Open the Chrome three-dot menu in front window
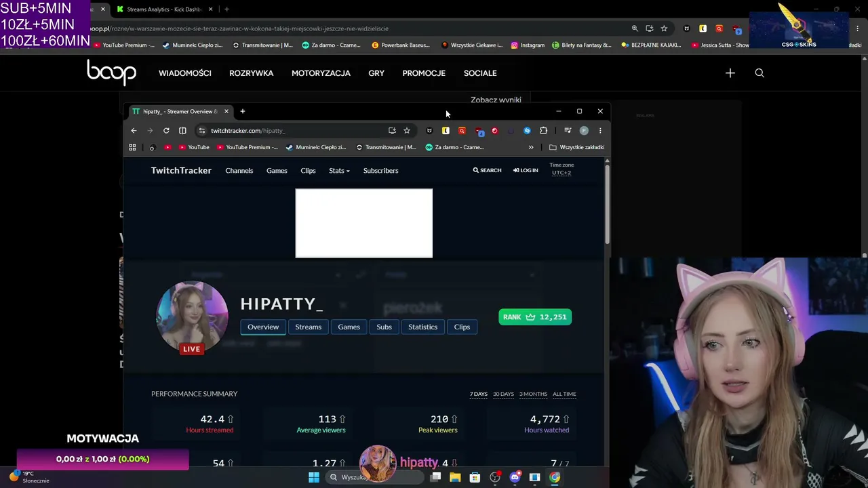Screen dimensions: 868x488 [x=600, y=131]
